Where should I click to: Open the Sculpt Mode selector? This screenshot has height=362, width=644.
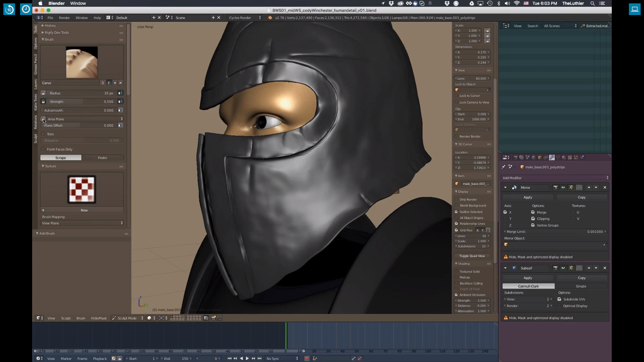[x=127, y=318]
